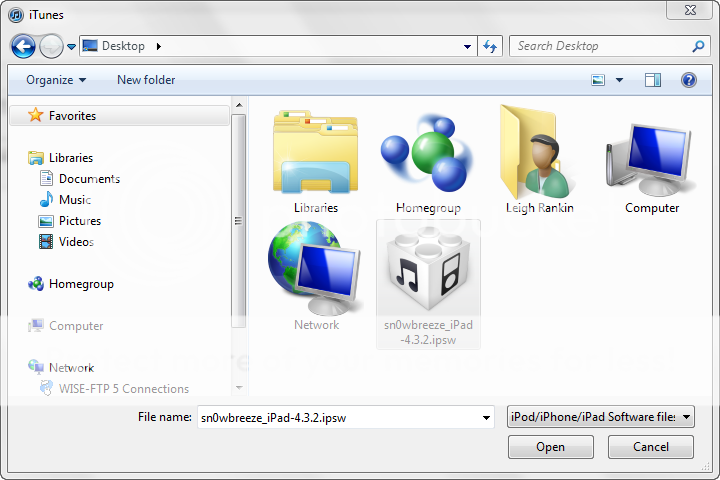Open the Homegroup icon in file list
This screenshot has height=480, width=720.
click(425, 153)
